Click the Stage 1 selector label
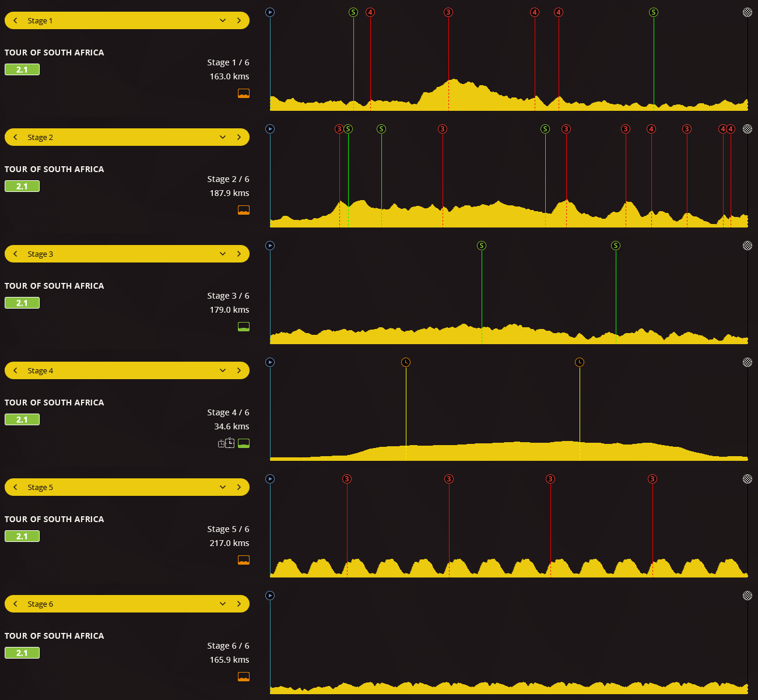This screenshot has width=758, height=700. [x=40, y=20]
